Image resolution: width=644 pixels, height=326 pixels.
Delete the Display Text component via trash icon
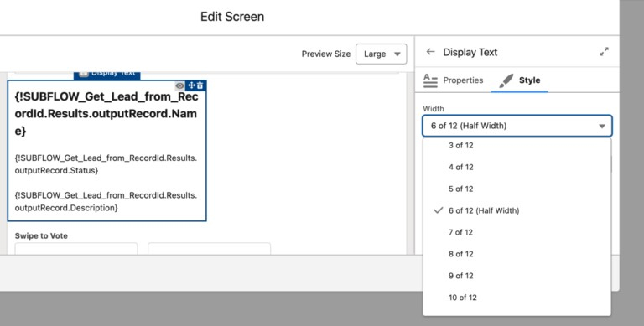[200, 85]
